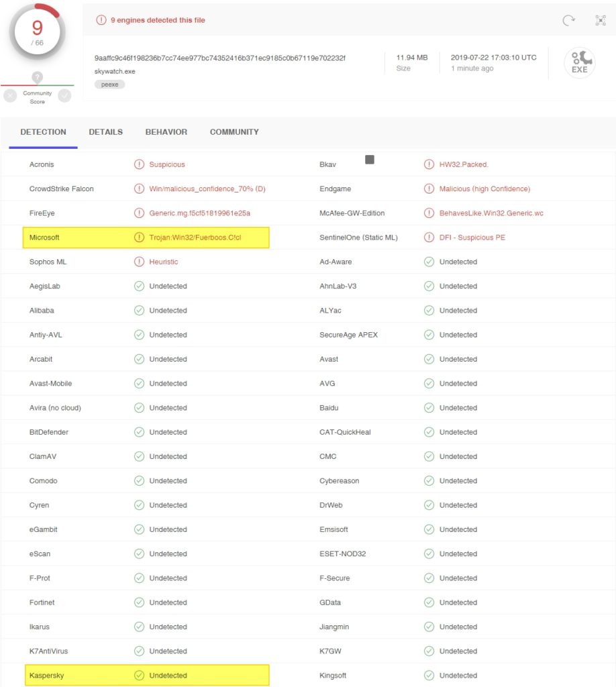Screen dimensions: 616x687
Task: Click the skywatch.exe file name
Action: click(115, 71)
